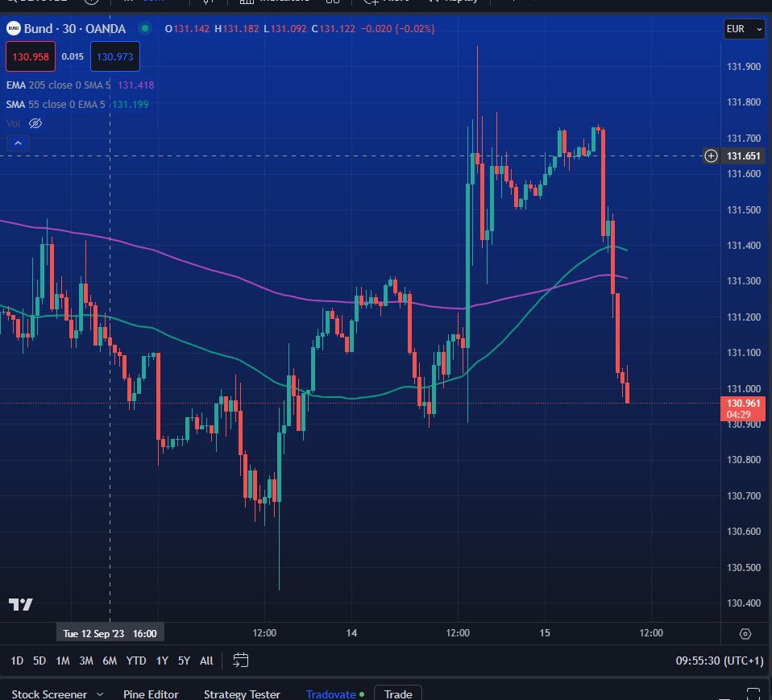
Task: Open the Stock Screener tab
Action: point(49,694)
